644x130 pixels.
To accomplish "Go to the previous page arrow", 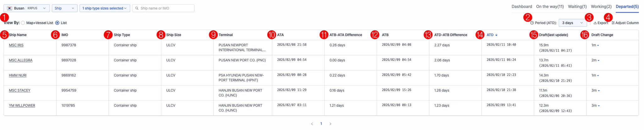I will click(312, 124).
